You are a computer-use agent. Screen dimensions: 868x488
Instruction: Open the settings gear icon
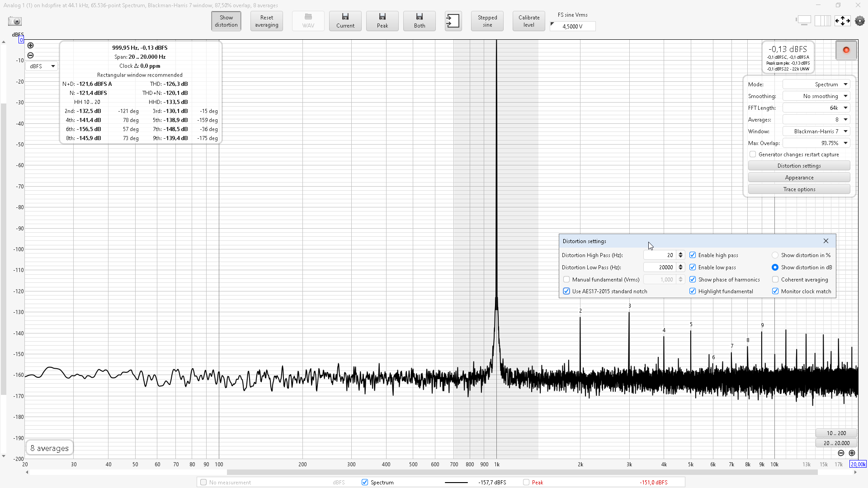860,21
